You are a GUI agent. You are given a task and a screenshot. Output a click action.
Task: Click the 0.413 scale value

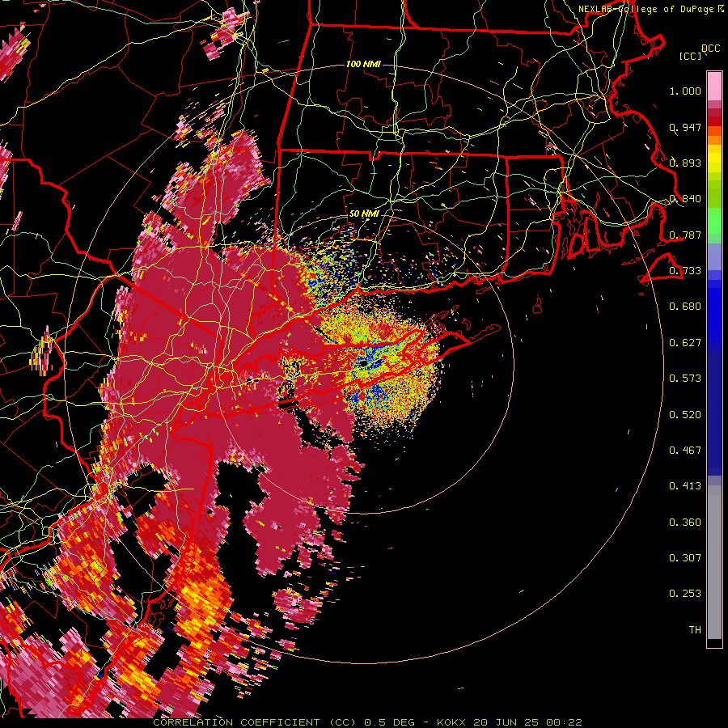pyautogui.click(x=685, y=486)
